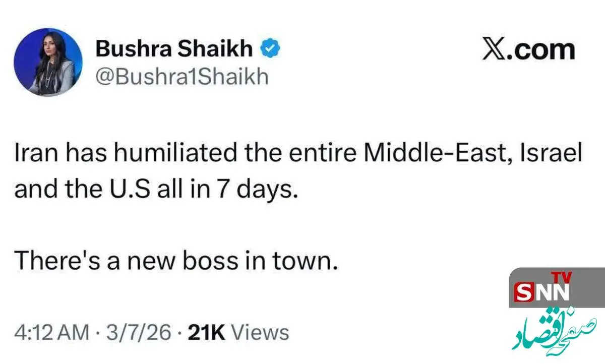Click the word "Iran" in the tweet
This screenshot has height=364, width=605.
(32, 153)
